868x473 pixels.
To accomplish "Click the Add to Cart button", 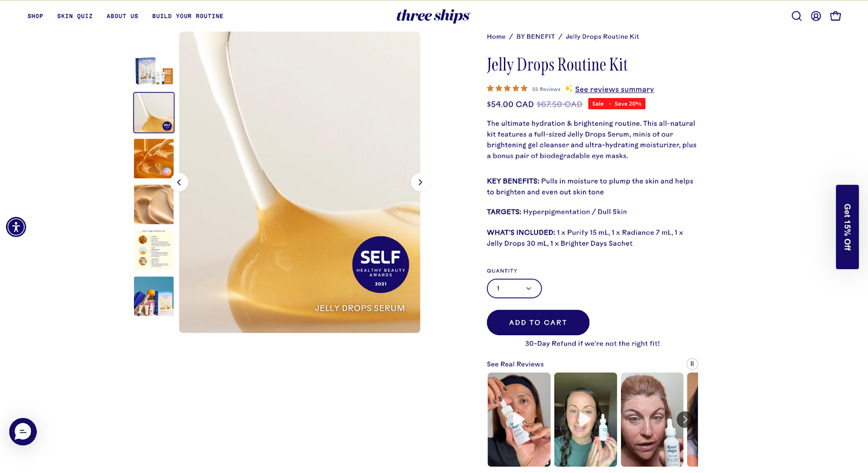I will [x=538, y=323].
